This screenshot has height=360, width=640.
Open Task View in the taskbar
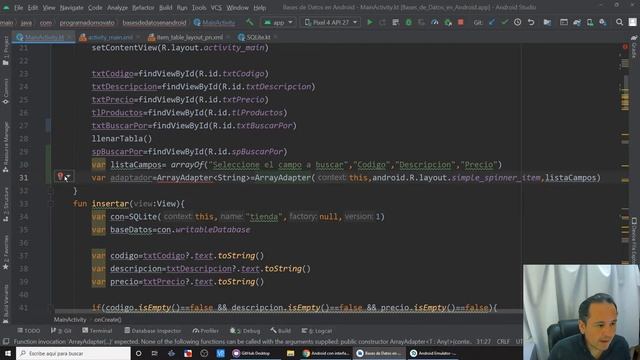tap(155, 353)
